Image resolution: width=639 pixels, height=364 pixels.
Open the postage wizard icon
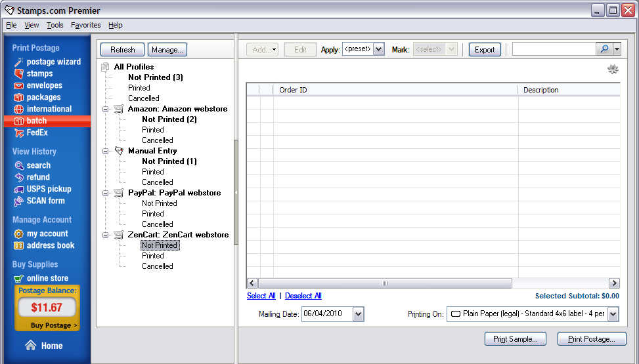point(19,62)
